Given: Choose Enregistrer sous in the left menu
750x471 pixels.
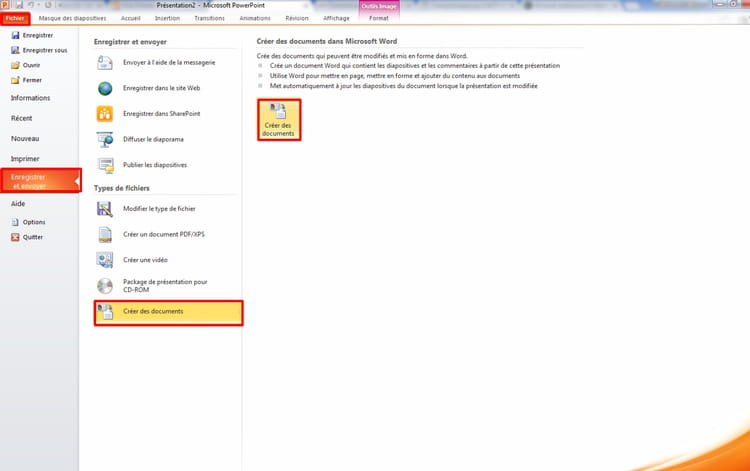Looking at the screenshot, I should point(39,50).
